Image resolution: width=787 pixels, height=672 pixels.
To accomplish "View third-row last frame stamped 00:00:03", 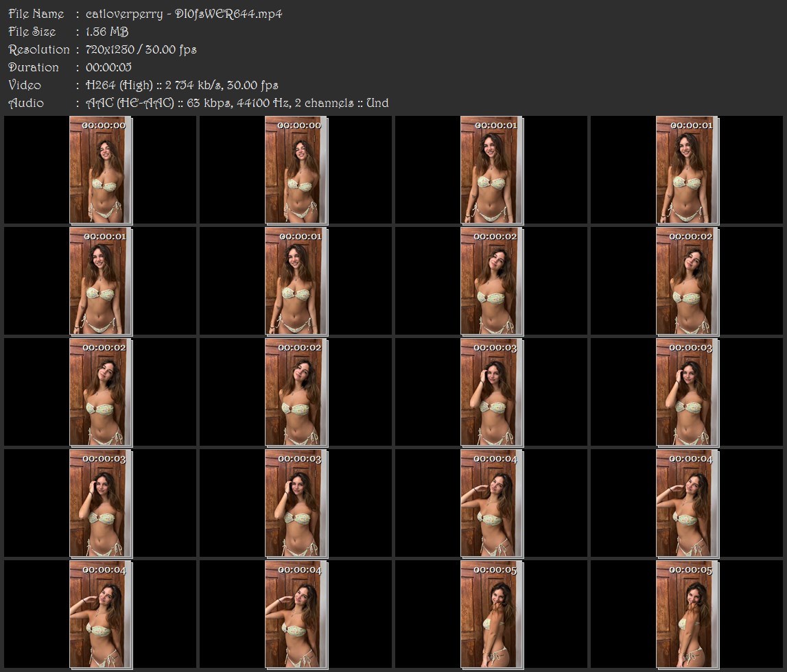I will coord(687,392).
